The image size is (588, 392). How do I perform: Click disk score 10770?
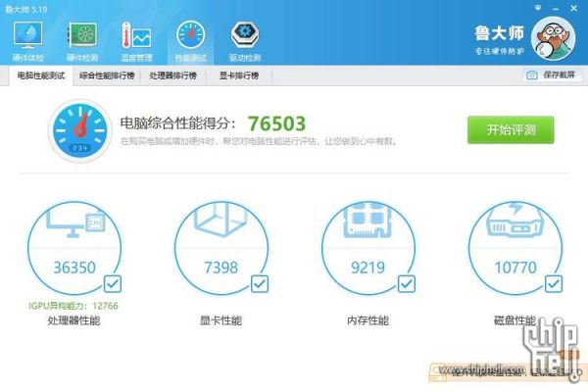click(515, 268)
